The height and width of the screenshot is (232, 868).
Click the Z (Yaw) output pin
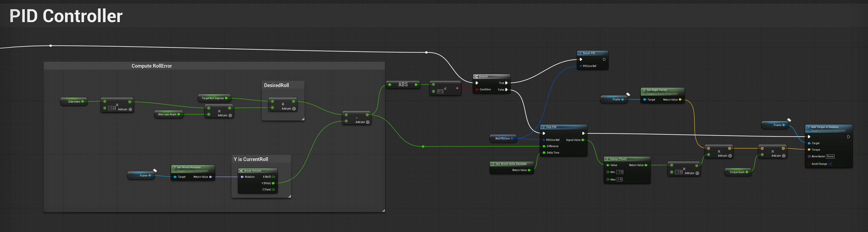point(274,190)
